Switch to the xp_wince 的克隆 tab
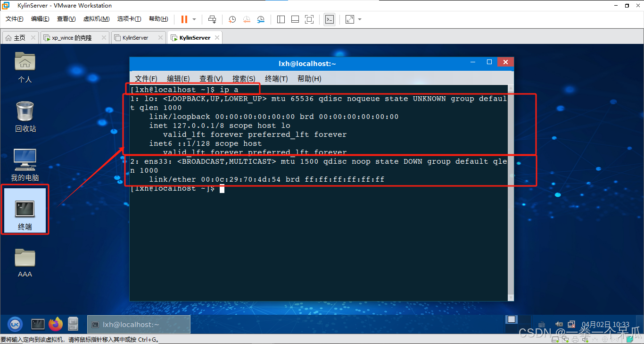Screen dimensions: 644x344 (x=72, y=38)
